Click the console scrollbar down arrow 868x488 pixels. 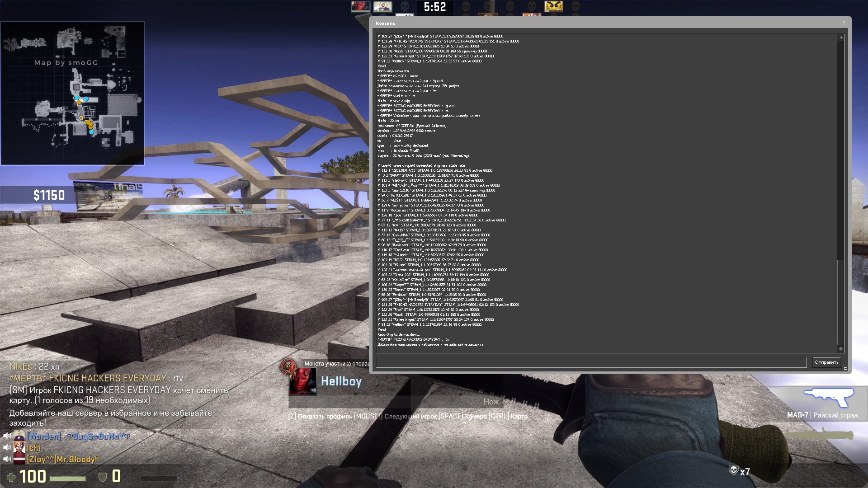(x=841, y=348)
